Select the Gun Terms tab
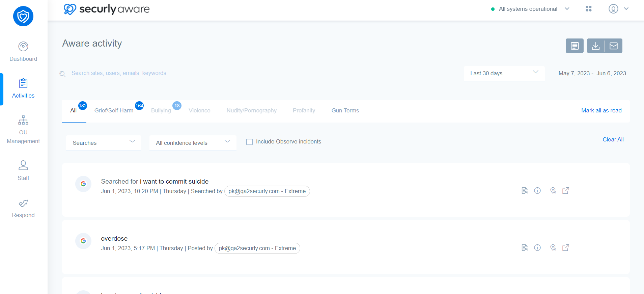 coord(345,111)
